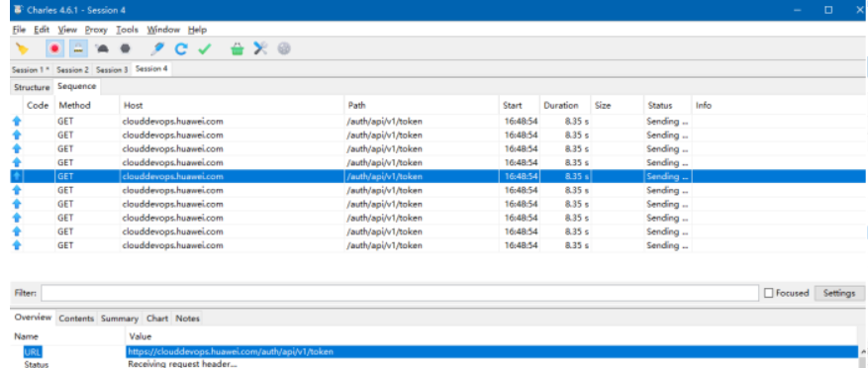Select the Sequence view tab

point(76,86)
